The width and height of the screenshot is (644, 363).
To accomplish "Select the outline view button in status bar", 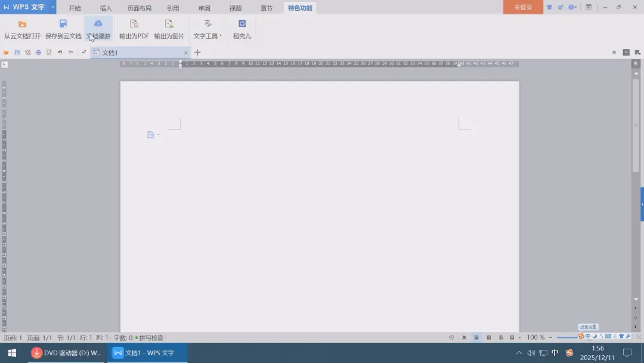I will [x=489, y=337].
